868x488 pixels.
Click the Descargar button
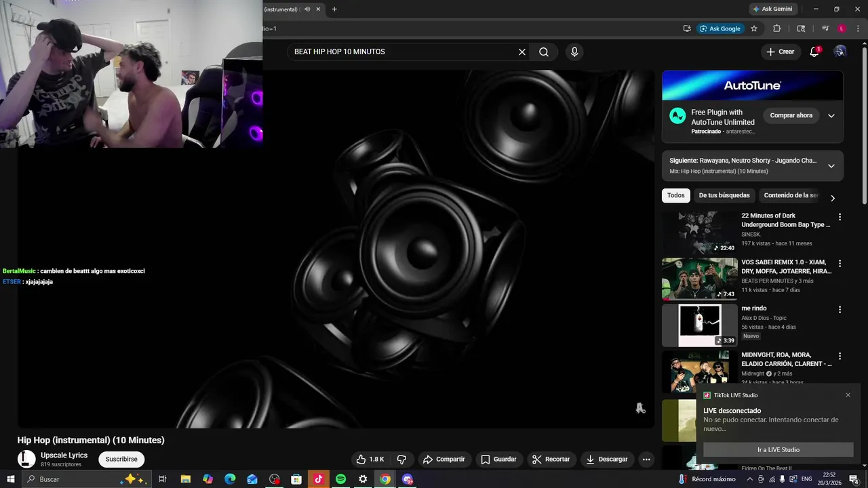click(x=607, y=460)
